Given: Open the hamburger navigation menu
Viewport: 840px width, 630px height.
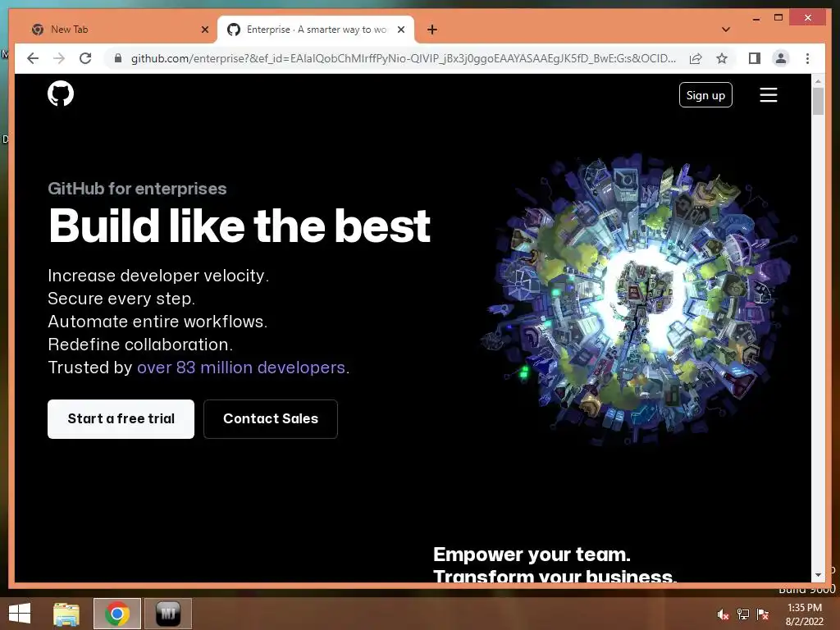Looking at the screenshot, I should [768, 95].
